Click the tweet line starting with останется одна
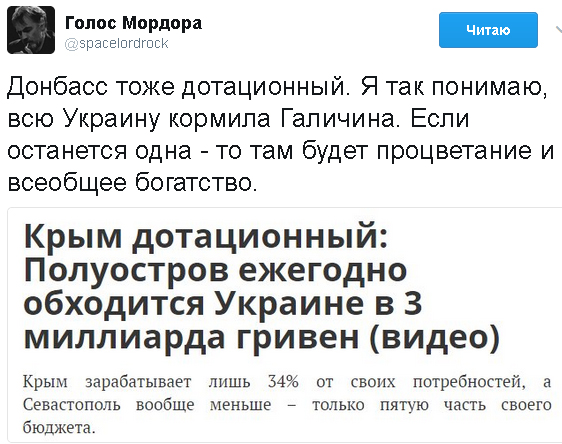562x444 pixels. tap(281, 151)
